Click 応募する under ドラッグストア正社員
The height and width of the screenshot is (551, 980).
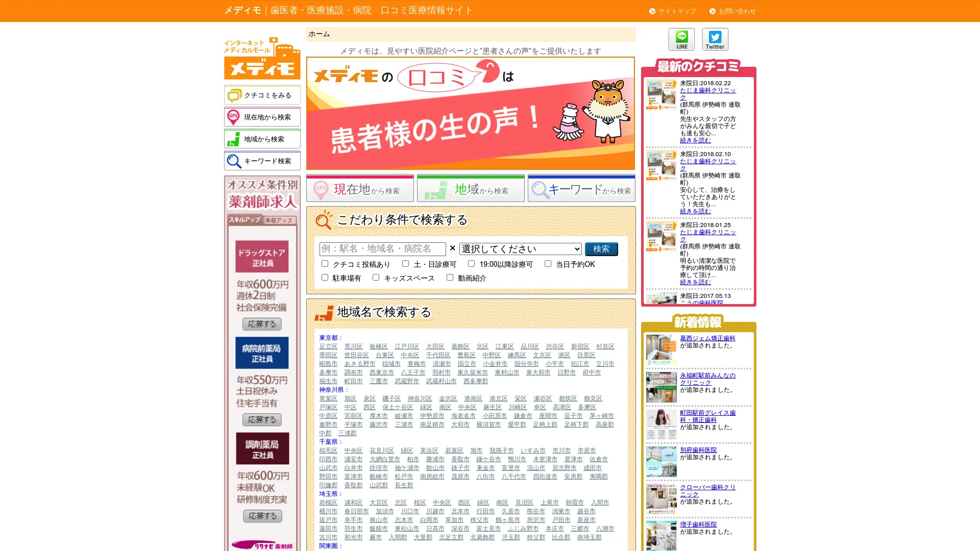click(x=262, y=324)
